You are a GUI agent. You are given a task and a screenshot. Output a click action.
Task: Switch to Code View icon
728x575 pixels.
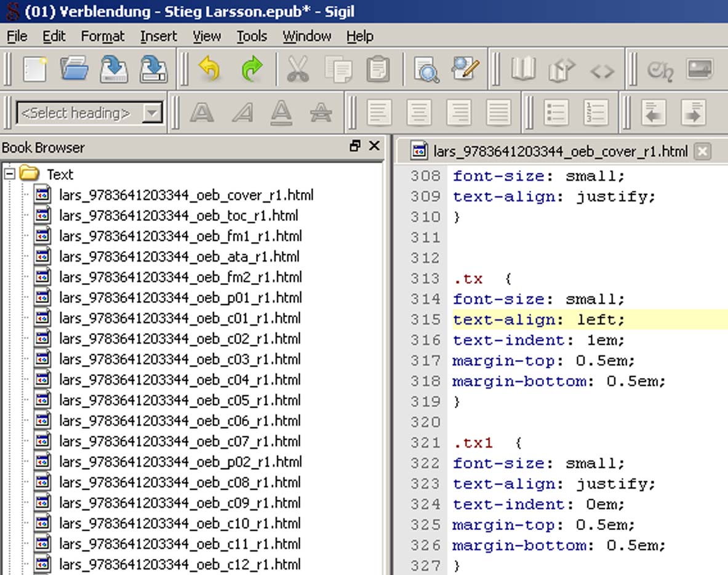click(x=601, y=71)
